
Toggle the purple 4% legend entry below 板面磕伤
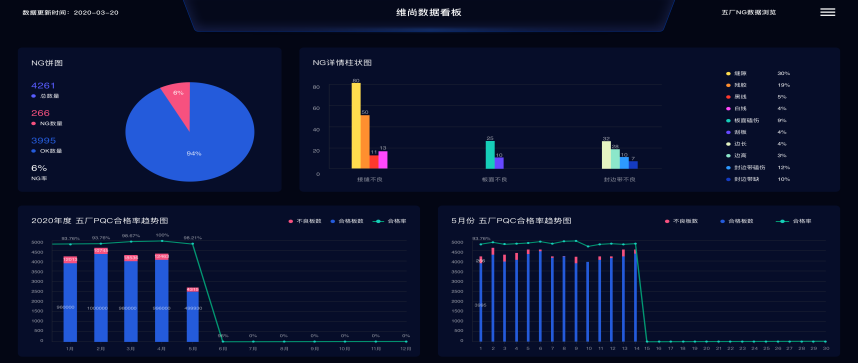pos(758,132)
